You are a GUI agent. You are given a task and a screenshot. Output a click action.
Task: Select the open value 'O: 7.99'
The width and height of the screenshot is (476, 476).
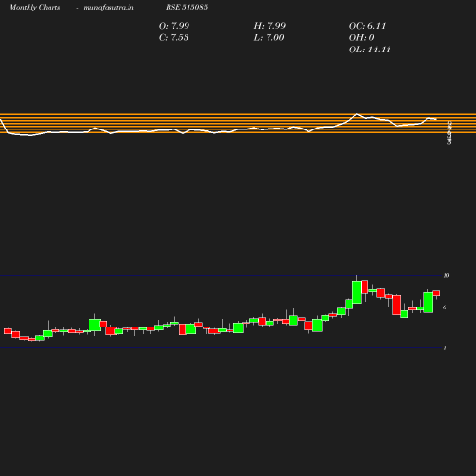(x=174, y=26)
